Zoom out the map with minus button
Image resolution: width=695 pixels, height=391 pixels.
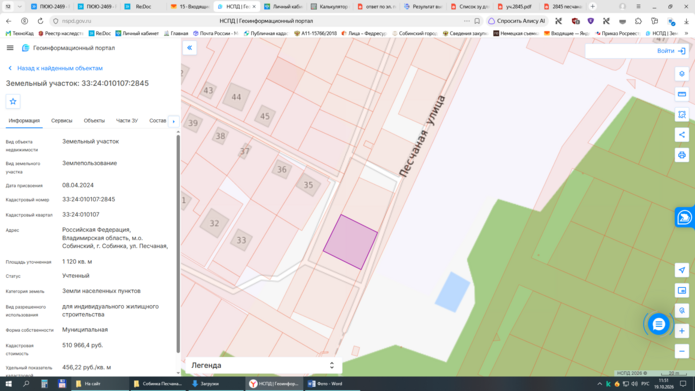coord(682,351)
